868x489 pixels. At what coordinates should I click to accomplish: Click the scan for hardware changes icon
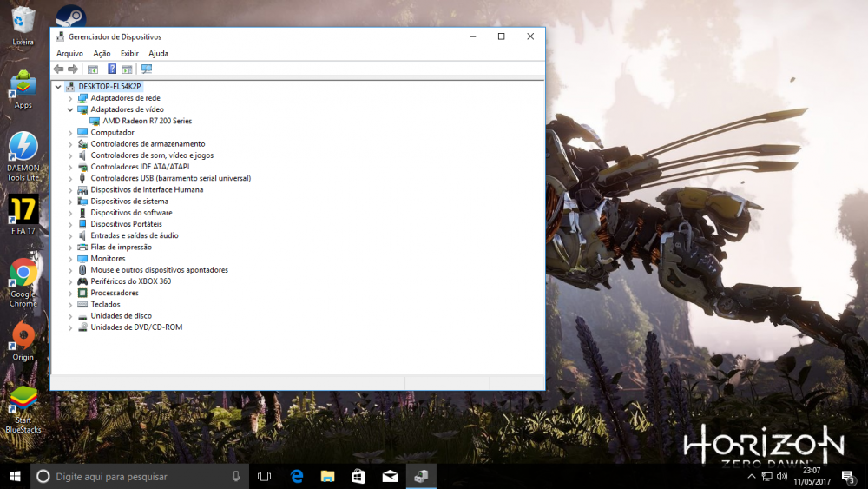[146, 69]
